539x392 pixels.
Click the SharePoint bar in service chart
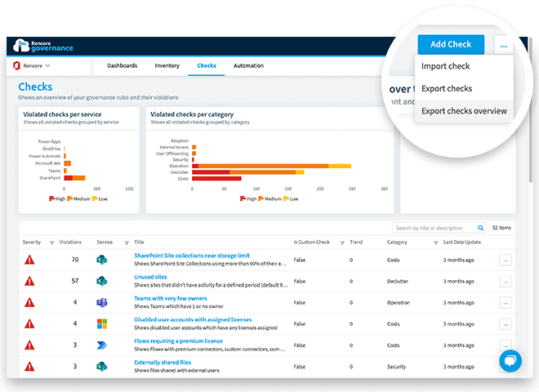[74, 178]
